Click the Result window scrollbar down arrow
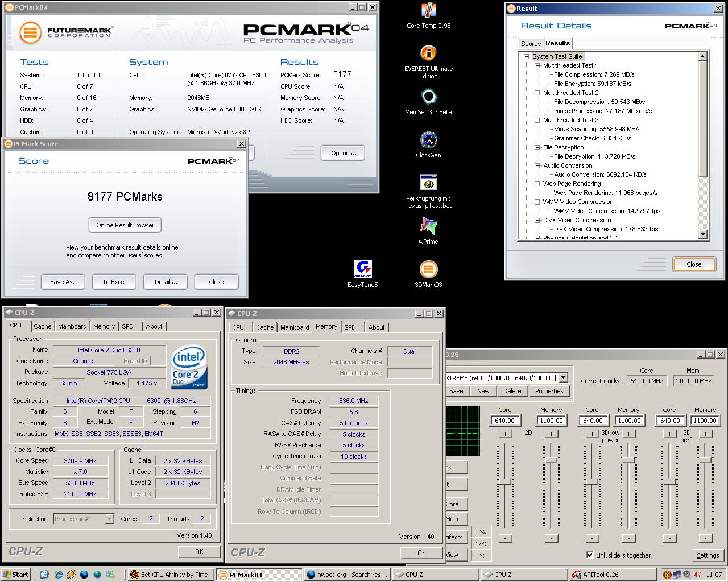This screenshot has height=582, width=728. 702,234
